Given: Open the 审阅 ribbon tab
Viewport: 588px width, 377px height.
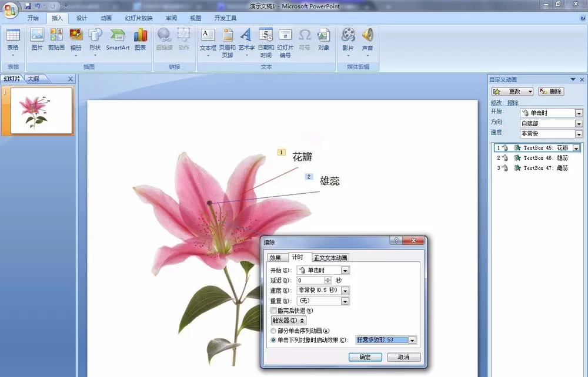Looking at the screenshot, I should pos(171,18).
